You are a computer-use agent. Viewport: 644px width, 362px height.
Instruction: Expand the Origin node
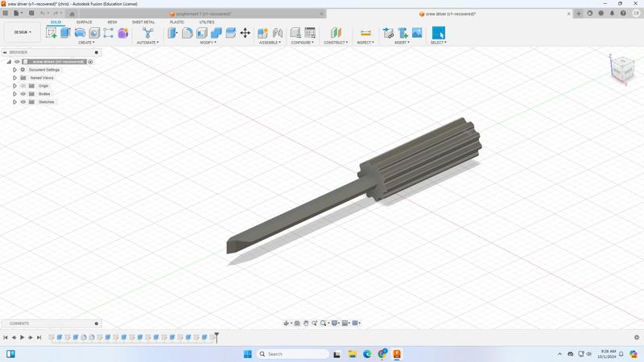(14, 86)
